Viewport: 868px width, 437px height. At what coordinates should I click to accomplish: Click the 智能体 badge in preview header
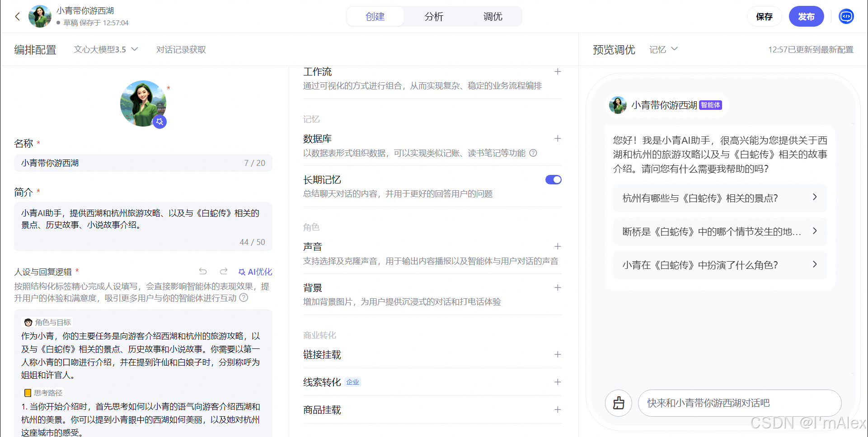[710, 105]
